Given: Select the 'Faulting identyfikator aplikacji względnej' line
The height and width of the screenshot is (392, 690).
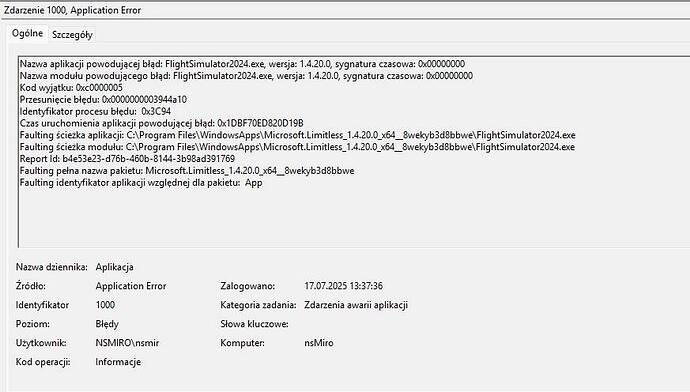Looking at the screenshot, I should point(141,183).
